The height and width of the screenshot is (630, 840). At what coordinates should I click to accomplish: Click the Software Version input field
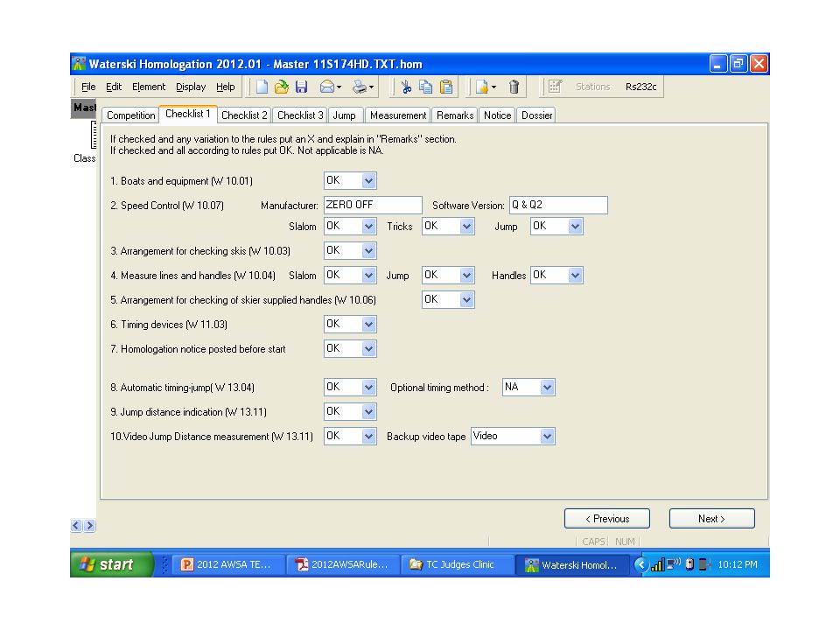click(x=558, y=205)
